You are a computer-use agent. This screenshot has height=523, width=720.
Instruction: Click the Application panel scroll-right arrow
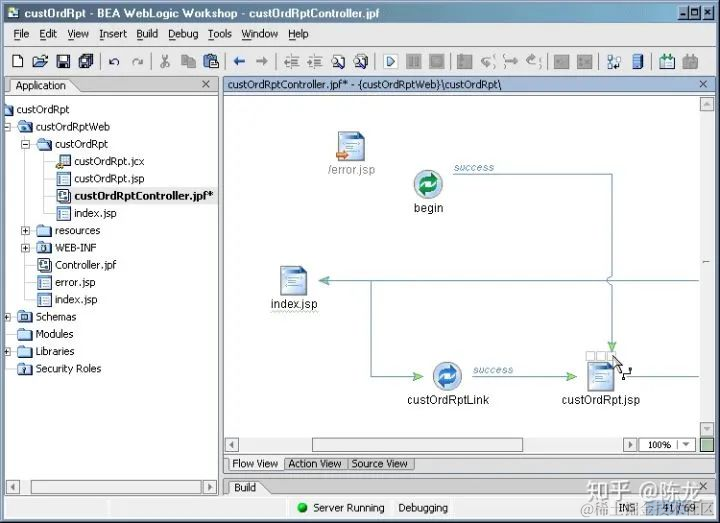pyautogui.click(x=209, y=487)
